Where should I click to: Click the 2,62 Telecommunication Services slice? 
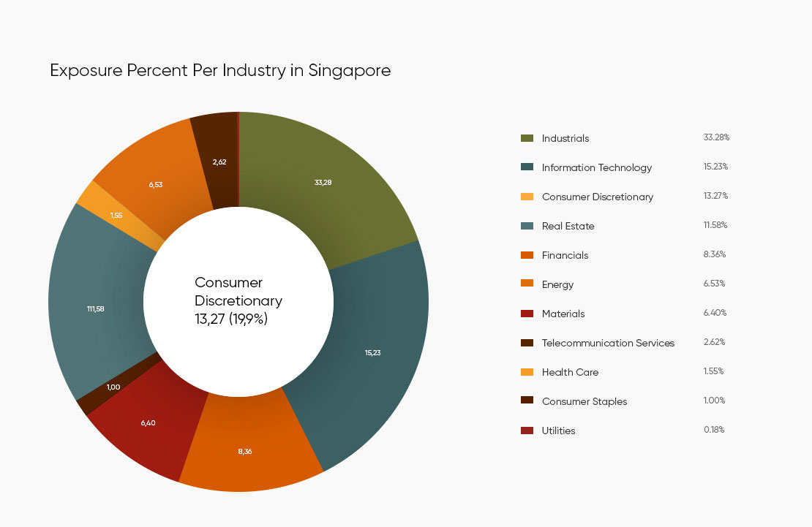point(217,161)
